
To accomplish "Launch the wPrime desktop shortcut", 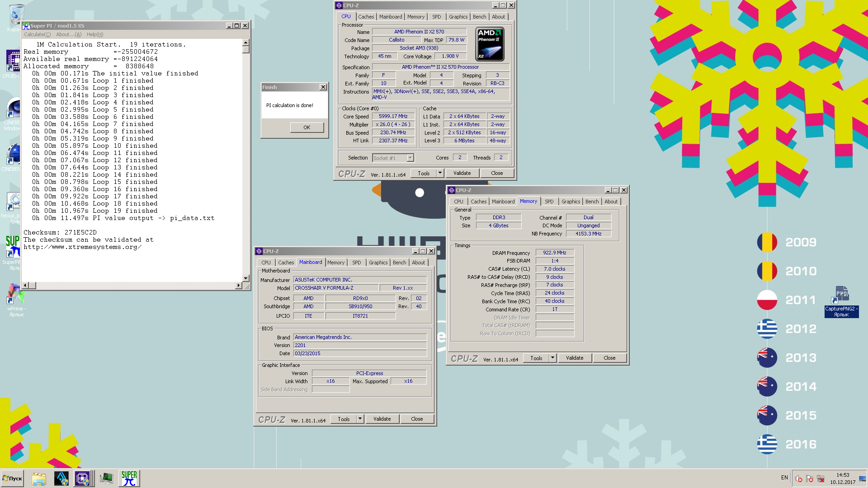I will [15, 299].
